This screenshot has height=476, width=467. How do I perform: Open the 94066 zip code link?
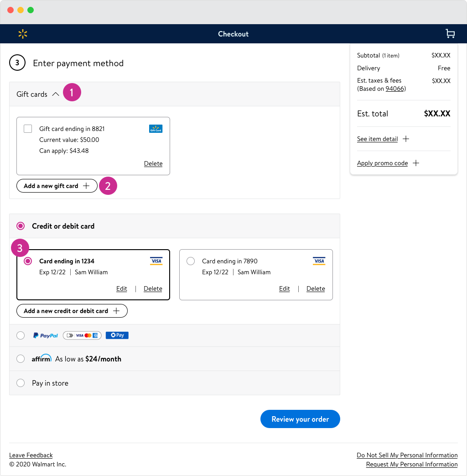click(395, 89)
